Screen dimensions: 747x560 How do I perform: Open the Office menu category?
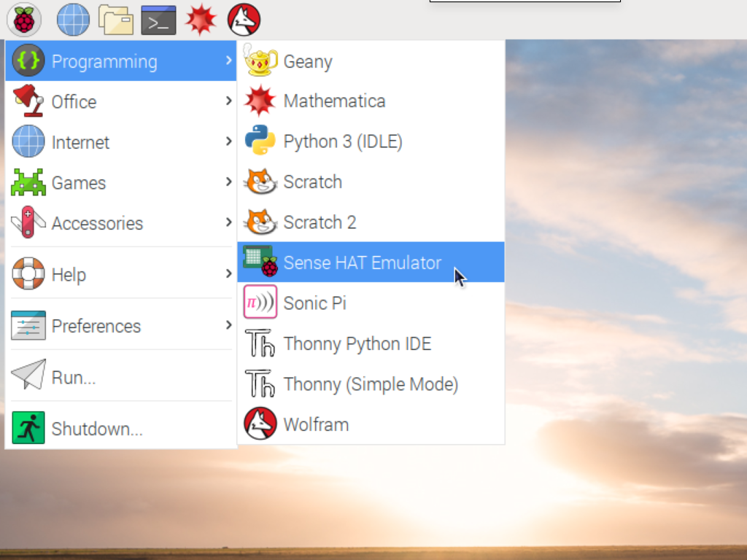(121, 101)
